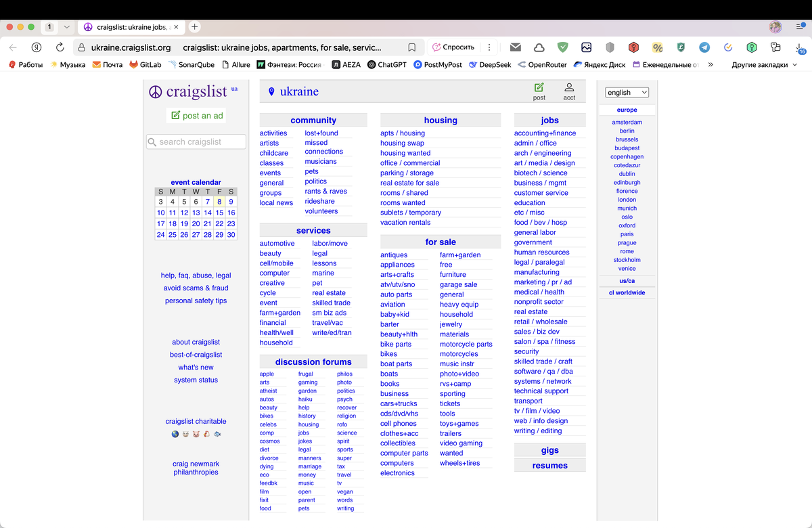Click the user profile avatar
This screenshot has height=528, width=812.
point(775,27)
